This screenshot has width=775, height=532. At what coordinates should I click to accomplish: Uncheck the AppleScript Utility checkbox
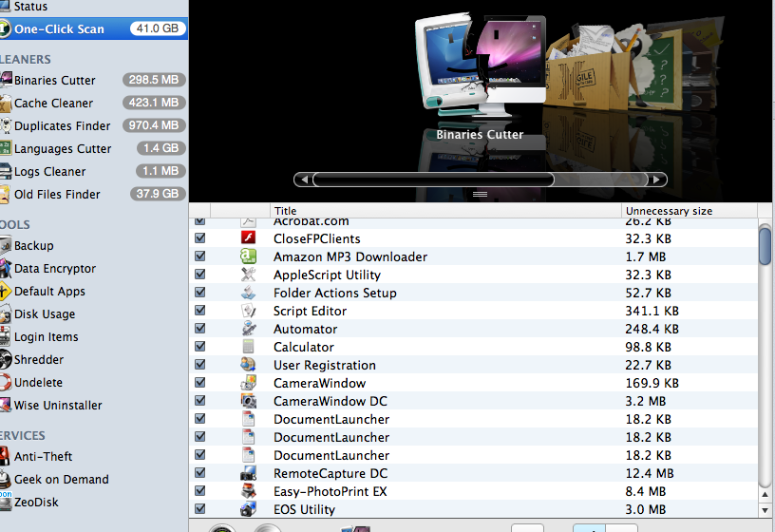[200, 274]
